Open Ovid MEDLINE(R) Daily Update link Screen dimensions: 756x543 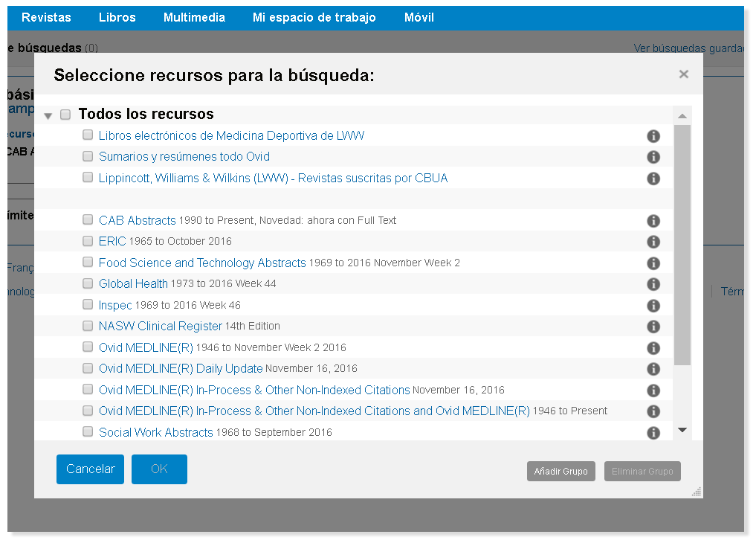(x=181, y=368)
